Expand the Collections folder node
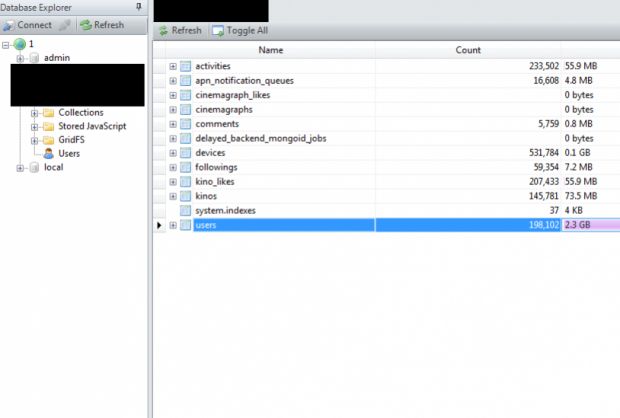Screen dimensions: 620x418 34,113
